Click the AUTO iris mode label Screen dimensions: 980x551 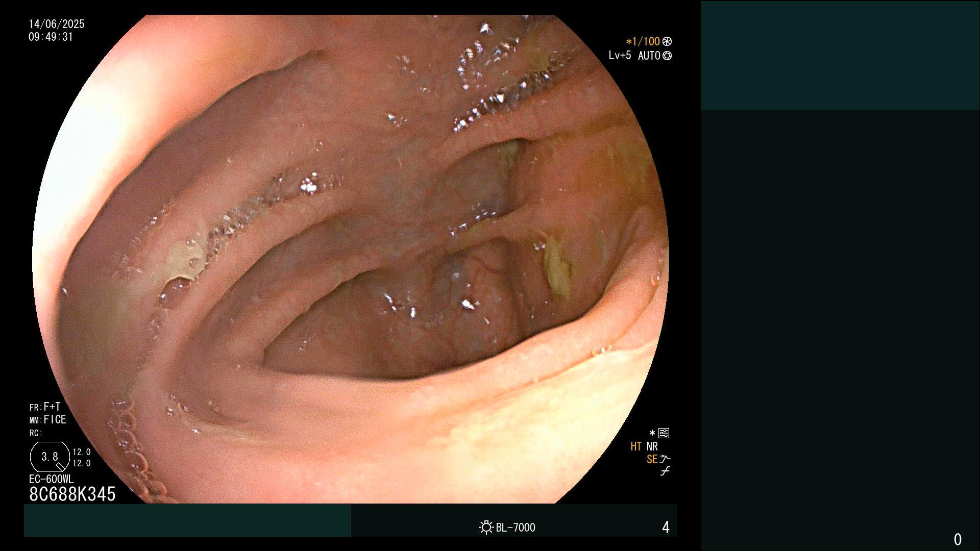click(649, 56)
